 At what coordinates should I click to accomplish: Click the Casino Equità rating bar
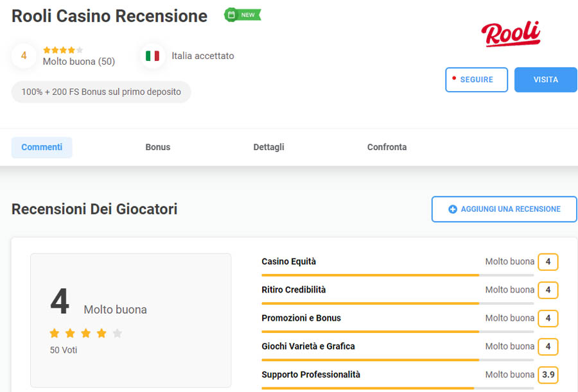398,275
